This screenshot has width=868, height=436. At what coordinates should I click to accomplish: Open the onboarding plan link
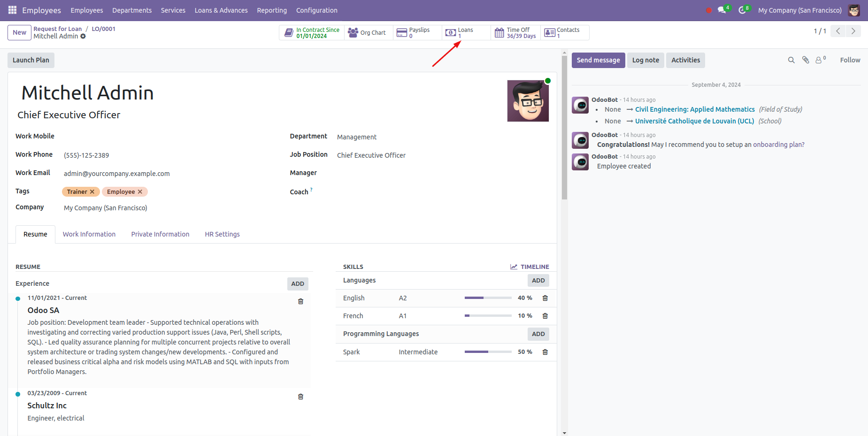(x=778, y=145)
